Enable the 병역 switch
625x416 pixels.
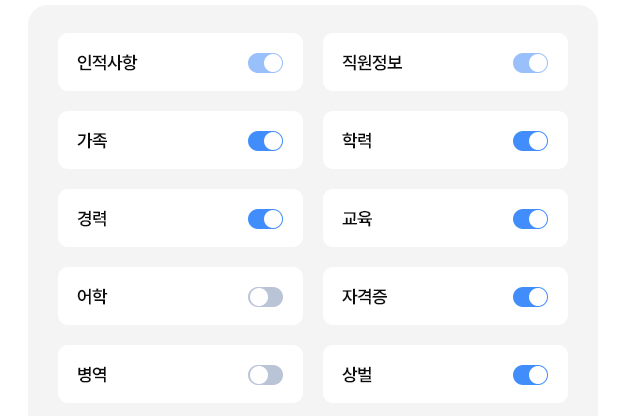(x=265, y=375)
